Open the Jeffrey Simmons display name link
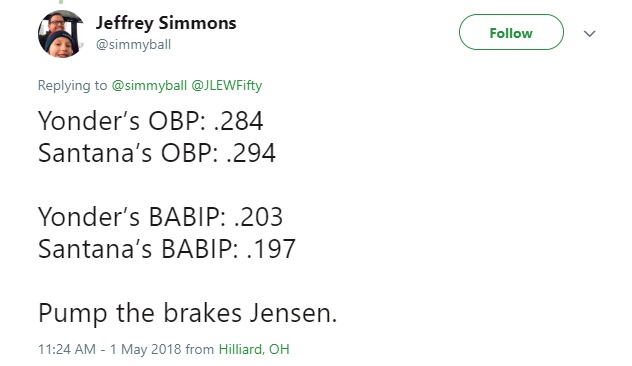 tap(166, 23)
